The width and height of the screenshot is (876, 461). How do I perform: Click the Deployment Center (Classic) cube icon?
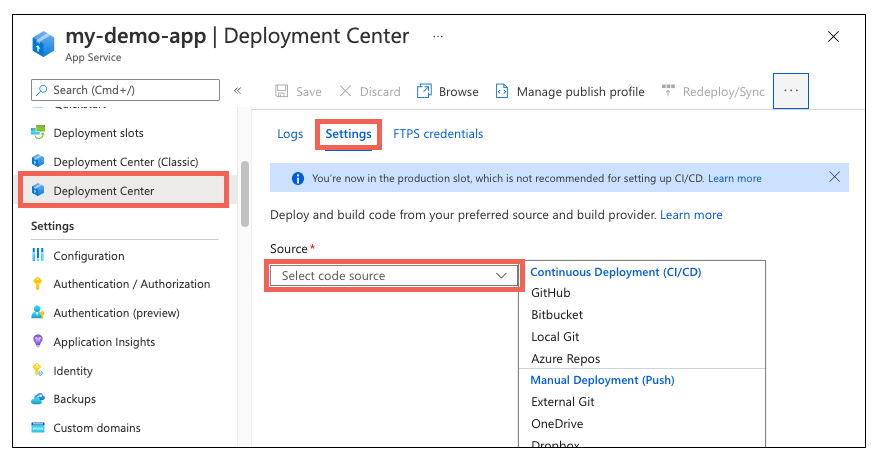38,161
